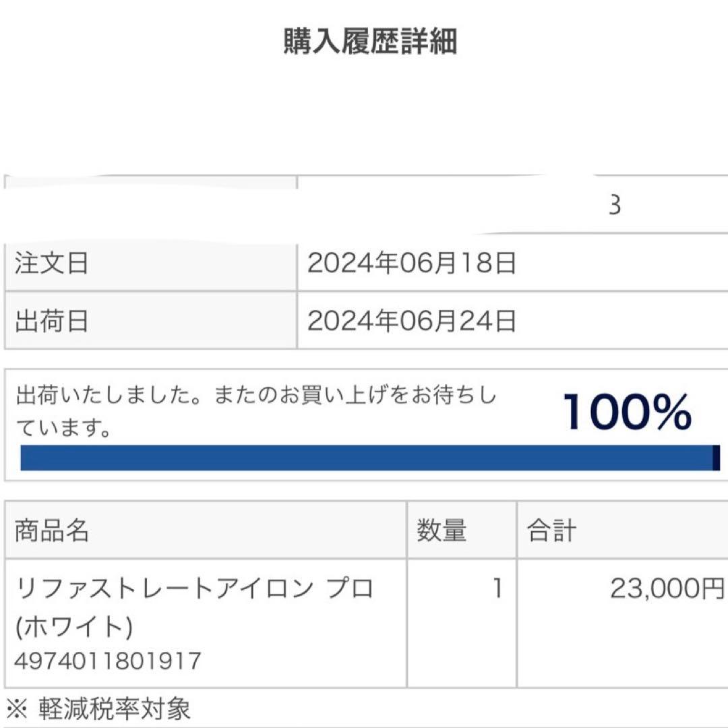728x728 pixels.
Task: Click the redacted order info cell
Action: click(148, 195)
